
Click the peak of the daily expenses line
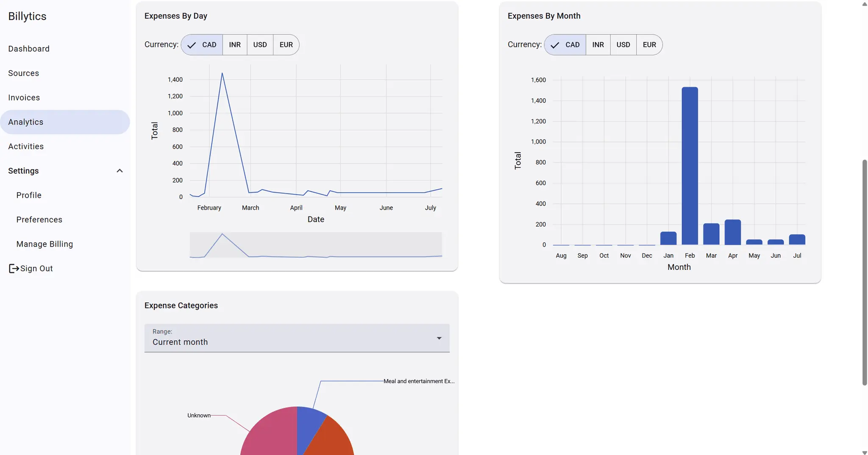(x=222, y=73)
